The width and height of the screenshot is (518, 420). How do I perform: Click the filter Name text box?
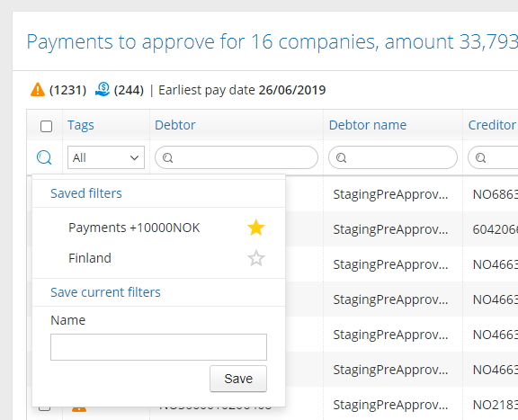tap(158, 347)
